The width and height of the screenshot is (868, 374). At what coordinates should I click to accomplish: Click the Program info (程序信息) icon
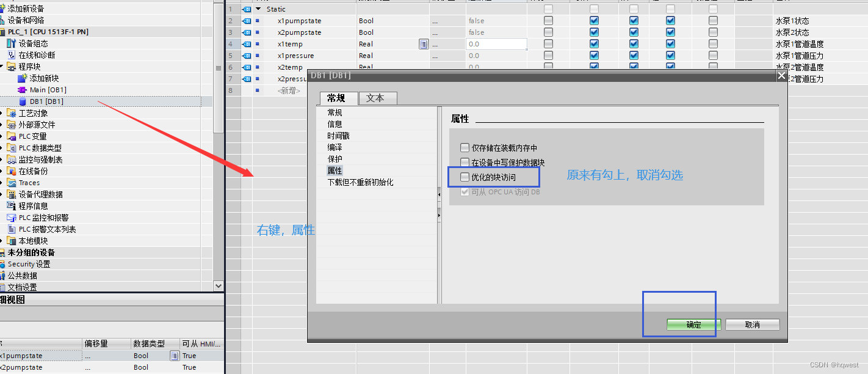12,206
